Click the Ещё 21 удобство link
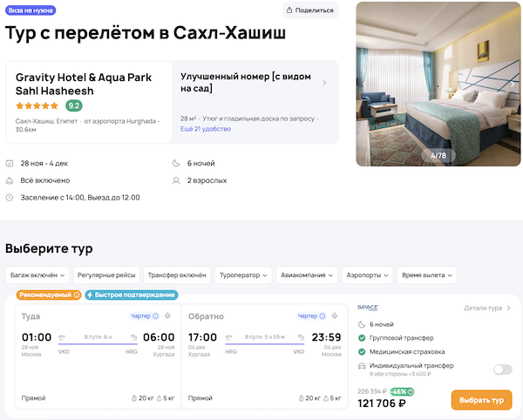The image size is (523, 420). click(x=205, y=129)
